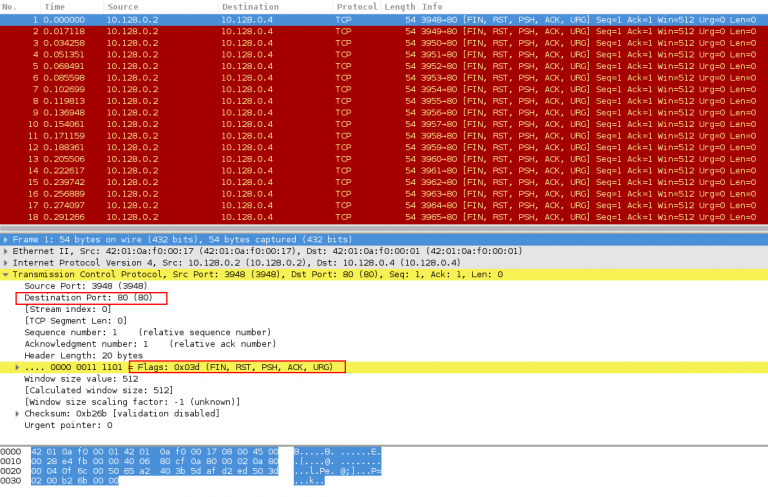768x497 pixels.
Task: Expand Internet Protocol Version 4 section
Action: click(x=6, y=263)
